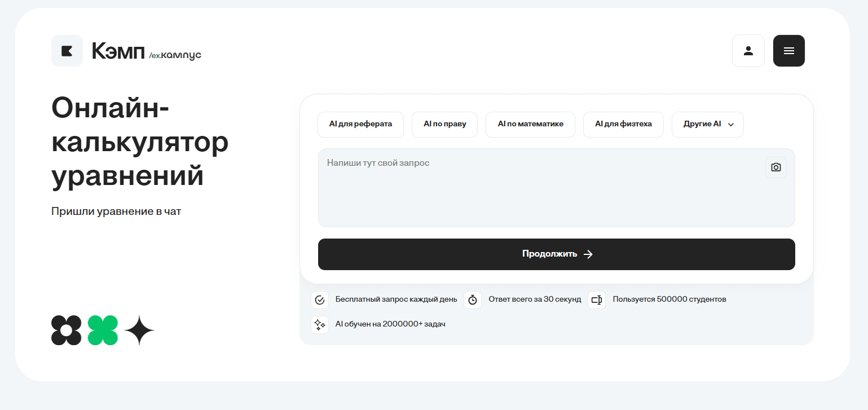Screen dimensions: 868x410
Task: Open the hamburger menu button
Action: point(788,51)
